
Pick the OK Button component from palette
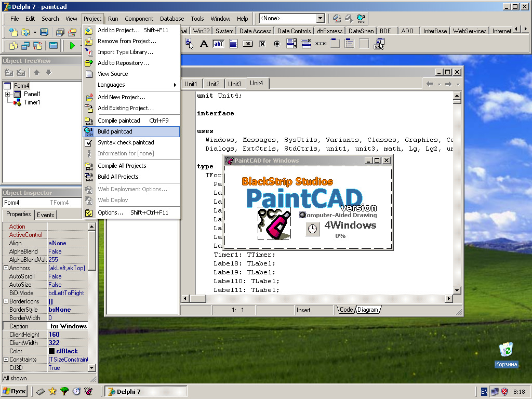tap(248, 44)
